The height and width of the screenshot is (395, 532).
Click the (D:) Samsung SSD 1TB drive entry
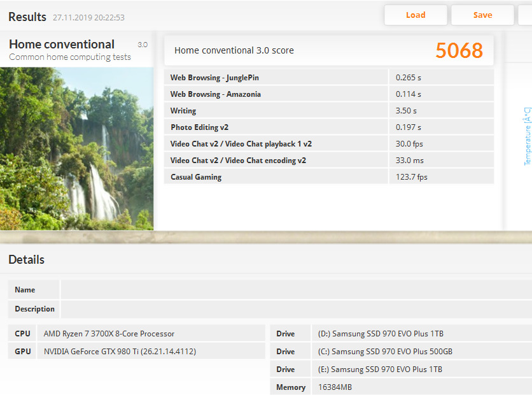[x=381, y=334]
